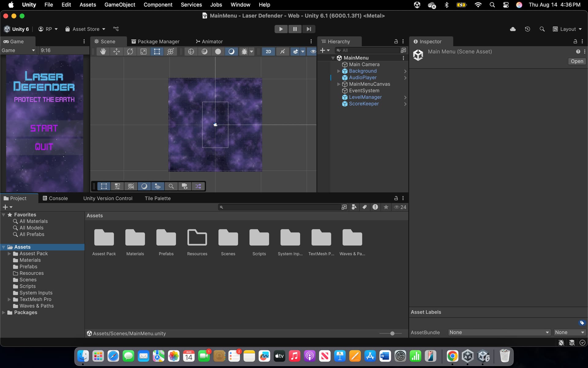Switch to the Console tab
This screenshot has height=368, width=588.
[x=55, y=198]
